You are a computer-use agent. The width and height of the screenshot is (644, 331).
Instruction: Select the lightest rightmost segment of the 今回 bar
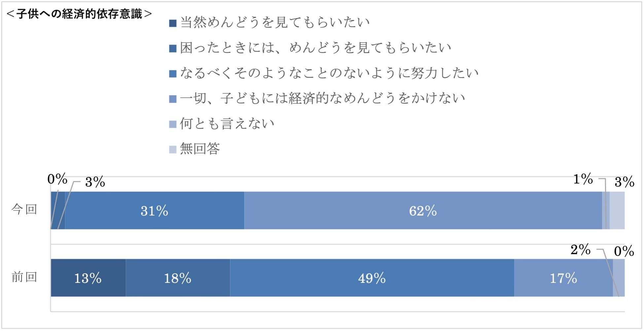[x=617, y=211]
